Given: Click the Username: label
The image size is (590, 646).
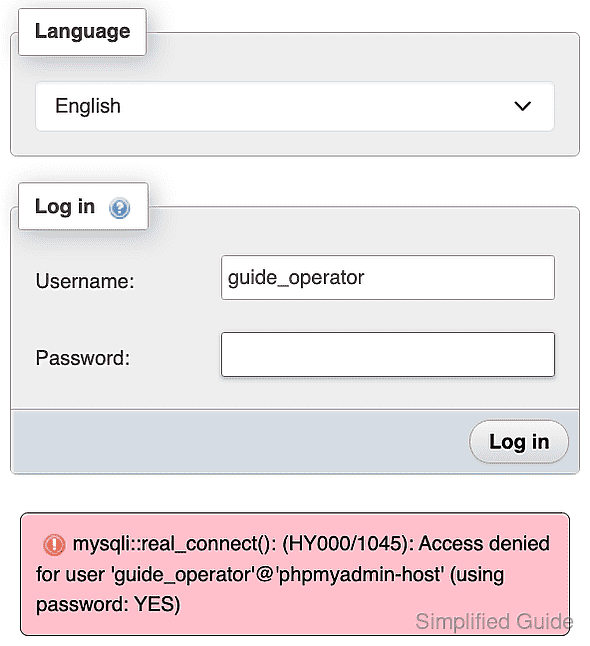Looking at the screenshot, I should tap(85, 281).
